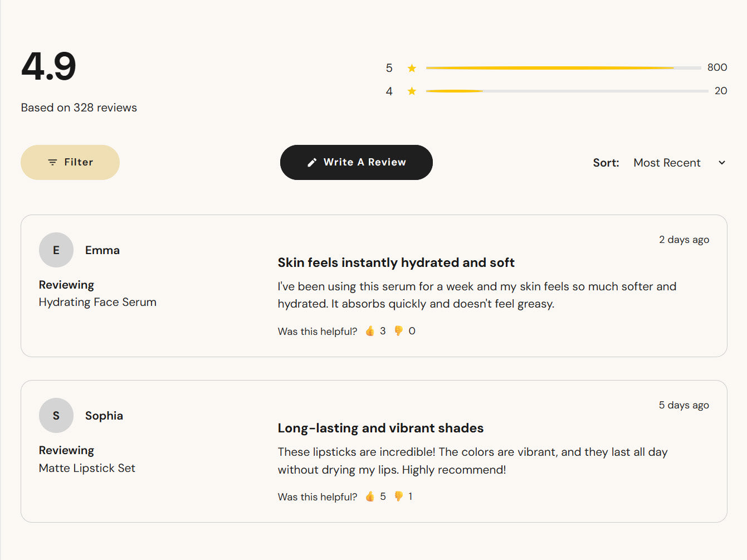The height and width of the screenshot is (560, 747).
Task: Click thumbs up on Sophia's review
Action: pyautogui.click(x=370, y=496)
